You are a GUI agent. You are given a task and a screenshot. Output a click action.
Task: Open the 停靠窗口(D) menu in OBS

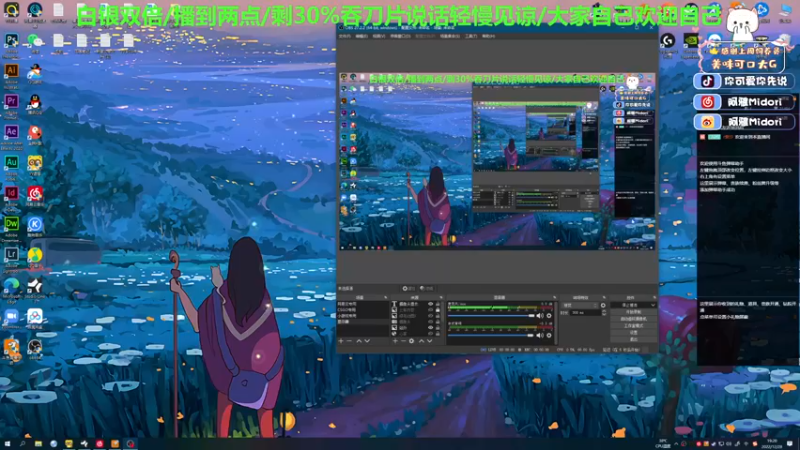coord(400,36)
